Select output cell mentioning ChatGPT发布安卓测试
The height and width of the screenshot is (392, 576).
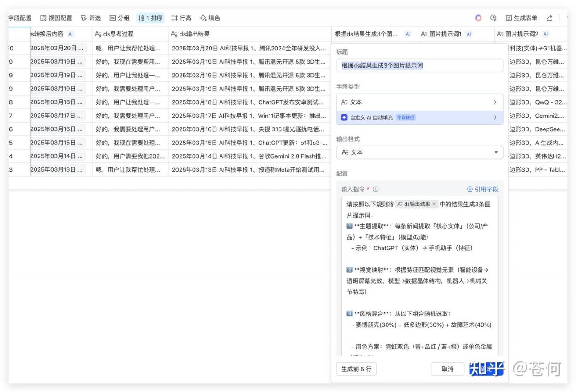[x=250, y=102]
